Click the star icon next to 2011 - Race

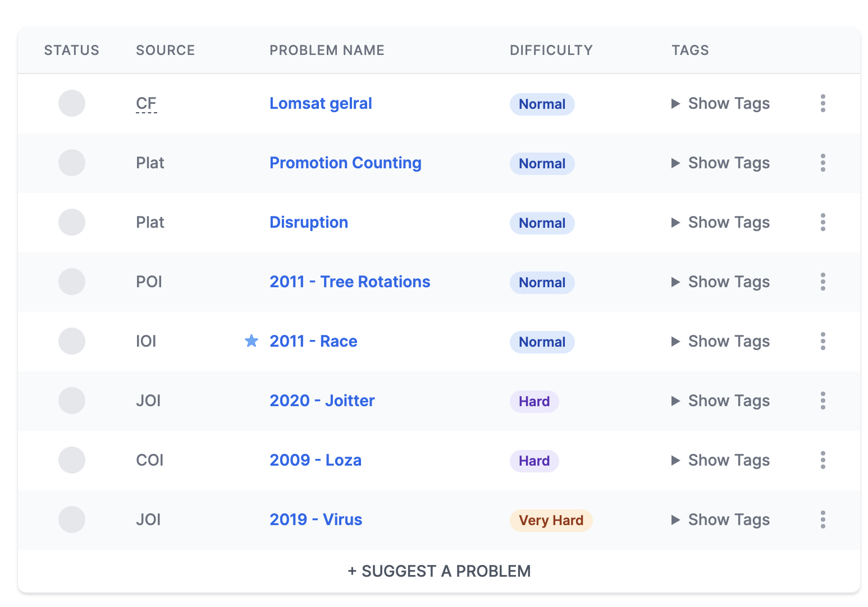[x=252, y=341]
